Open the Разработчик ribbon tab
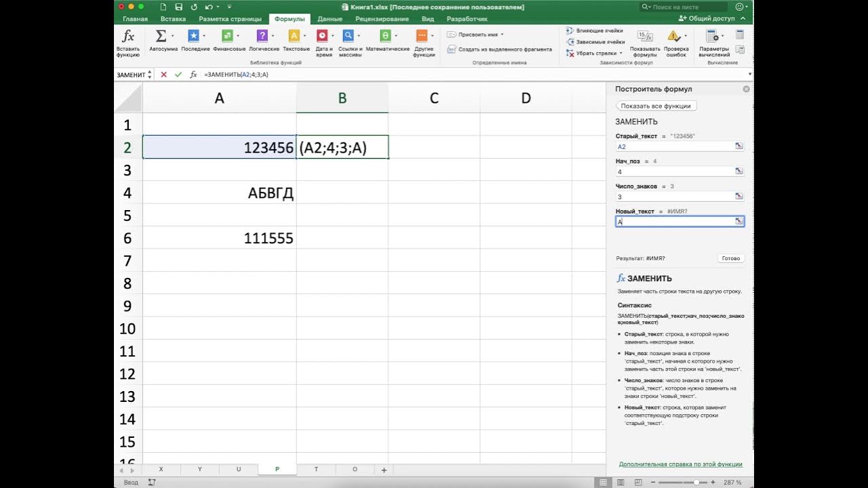Image resolution: width=868 pixels, height=488 pixels. [467, 19]
